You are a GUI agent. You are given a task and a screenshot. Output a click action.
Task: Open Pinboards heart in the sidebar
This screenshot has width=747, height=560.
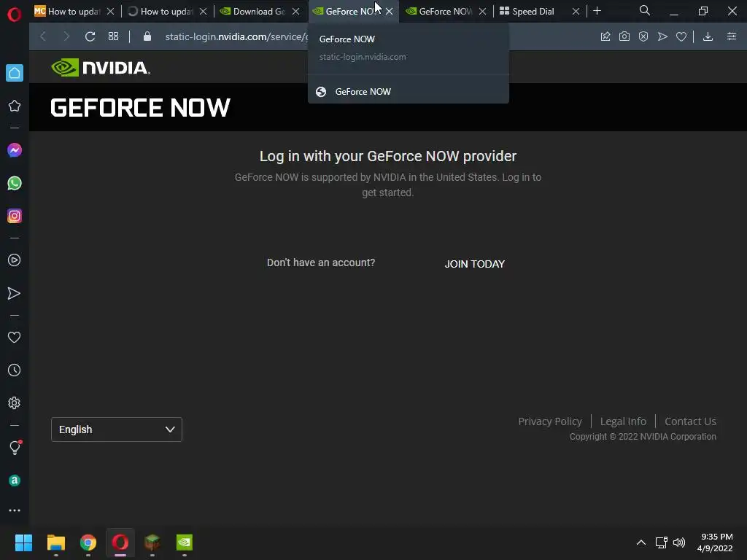pos(15,337)
